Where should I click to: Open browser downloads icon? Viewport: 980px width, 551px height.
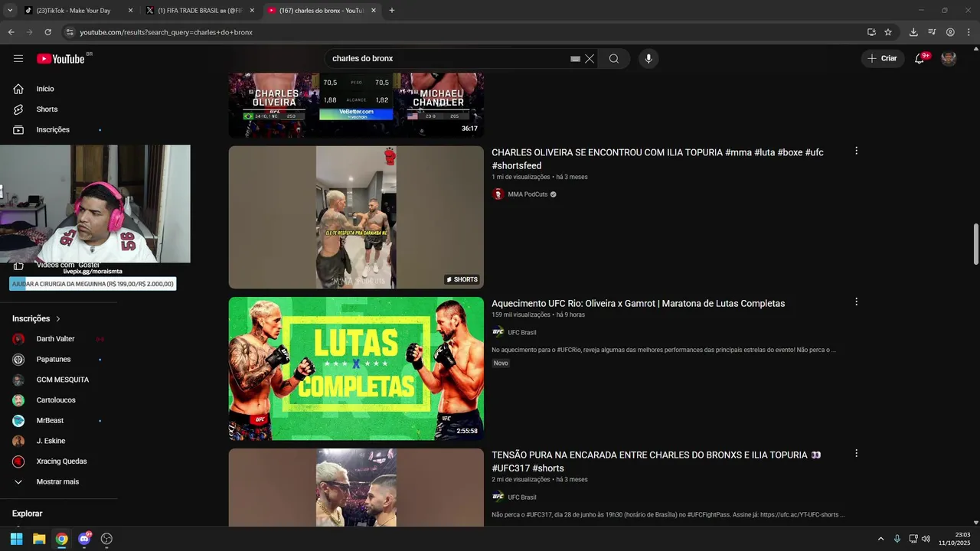tap(913, 32)
